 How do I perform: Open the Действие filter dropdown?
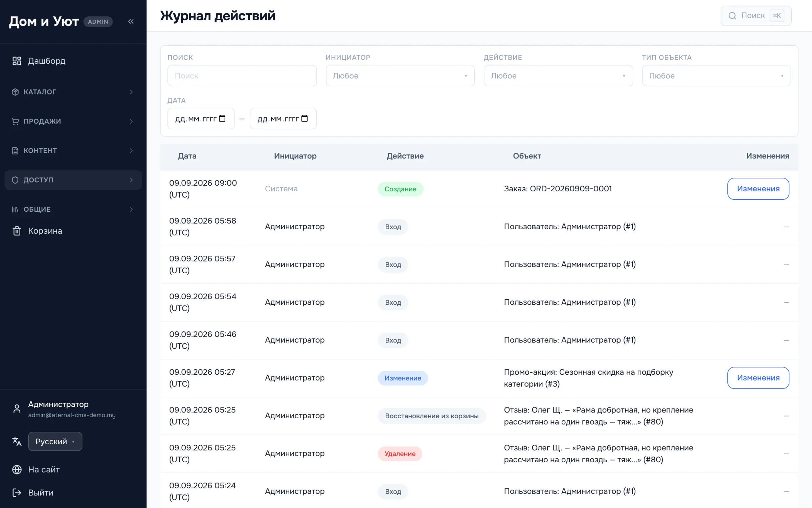tap(558, 76)
